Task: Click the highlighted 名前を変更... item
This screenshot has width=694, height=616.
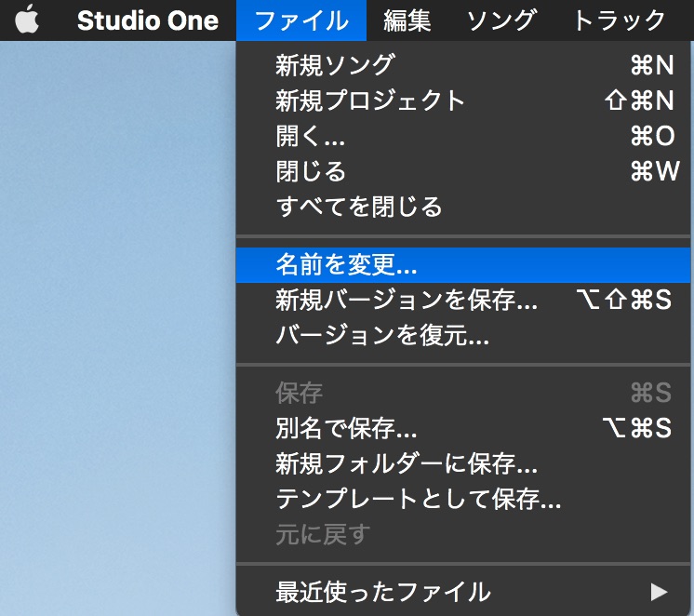Action: point(346,265)
